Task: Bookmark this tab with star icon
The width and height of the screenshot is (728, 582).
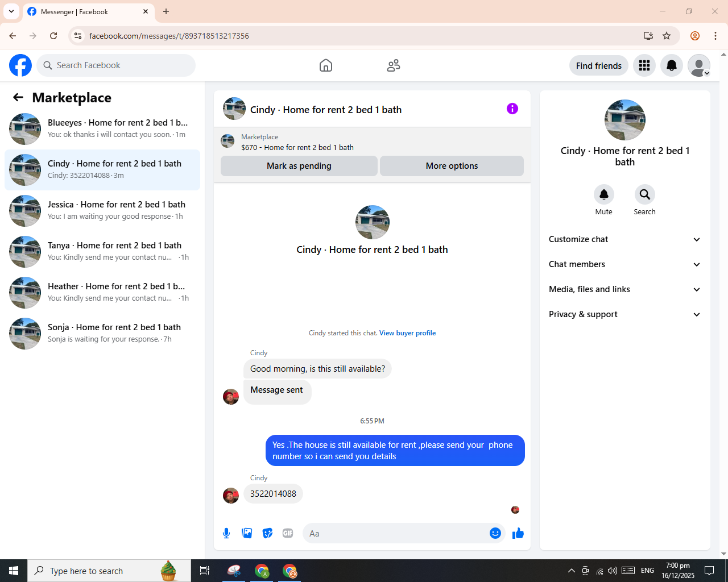Action: [667, 36]
